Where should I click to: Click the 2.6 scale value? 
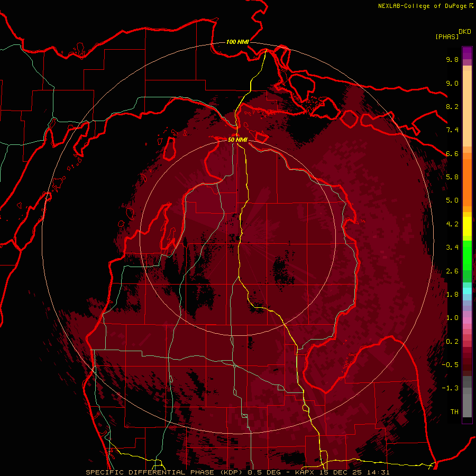coord(452,271)
